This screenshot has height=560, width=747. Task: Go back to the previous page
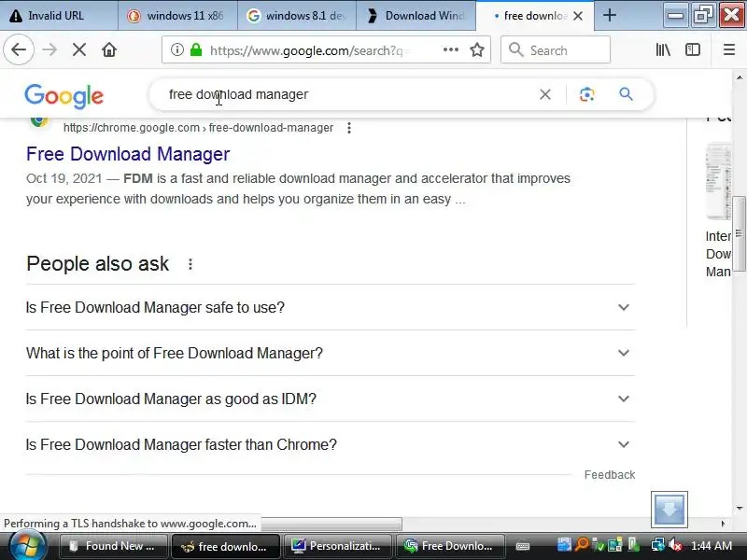pyautogui.click(x=19, y=49)
